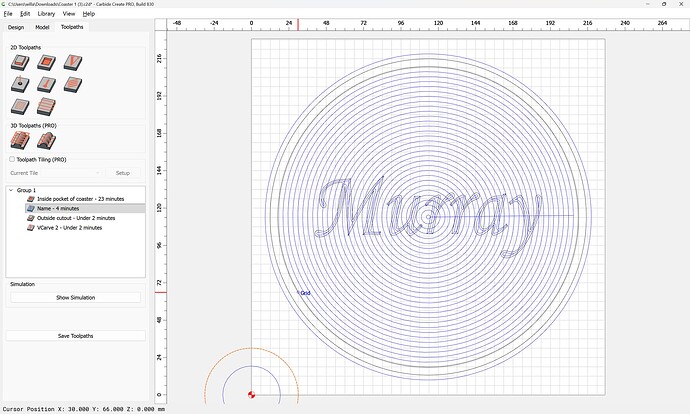
Task: Open the Library menu
Action: (x=46, y=14)
